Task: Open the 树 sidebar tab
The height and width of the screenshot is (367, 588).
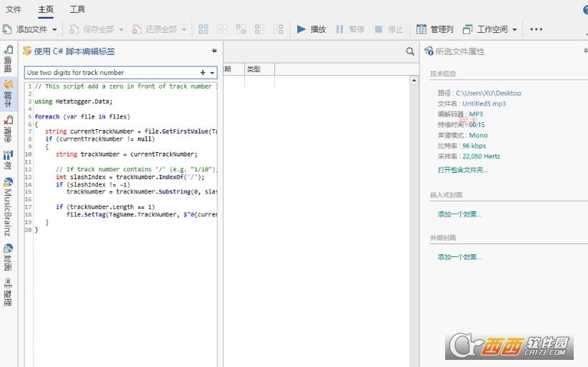Action: point(9,160)
